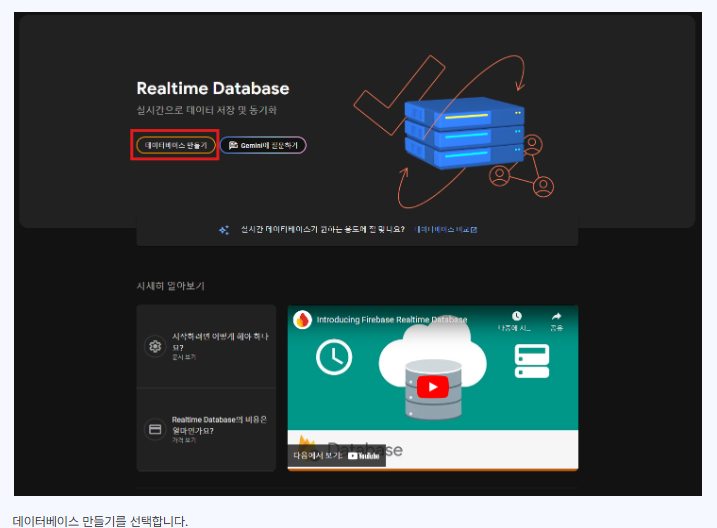The width and height of the screenshot is (717, 528).
Task: Click the 자세히 알아보기 section heading
Action: pyautogui.click(x=171, y=286)
